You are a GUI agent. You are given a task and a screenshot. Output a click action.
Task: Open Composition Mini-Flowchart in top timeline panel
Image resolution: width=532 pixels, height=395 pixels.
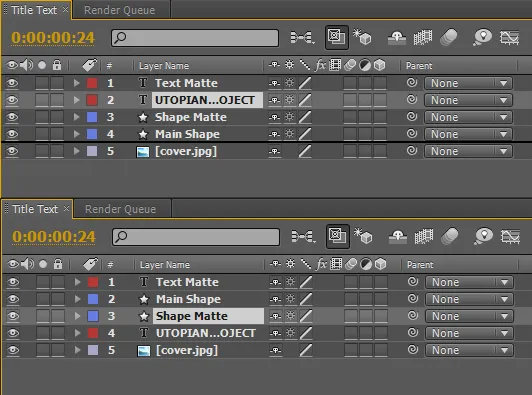click(x=303, y=37)
